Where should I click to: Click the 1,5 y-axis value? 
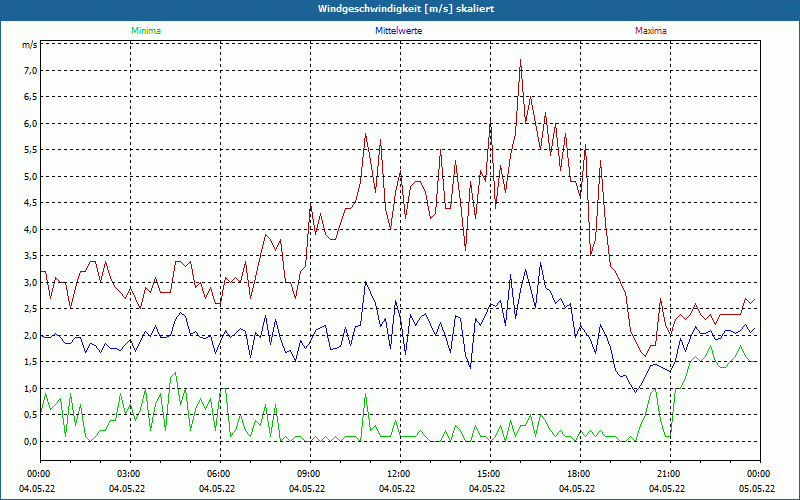click(30, 362)
